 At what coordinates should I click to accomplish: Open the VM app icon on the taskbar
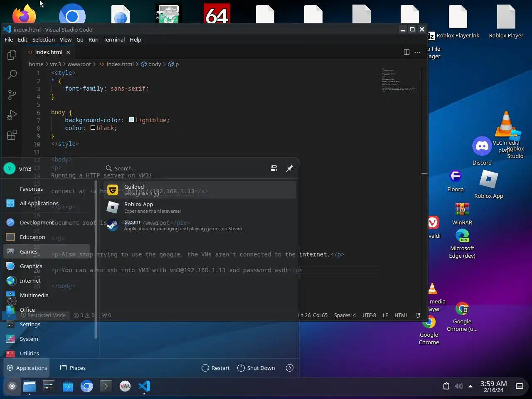click(125, 386)
